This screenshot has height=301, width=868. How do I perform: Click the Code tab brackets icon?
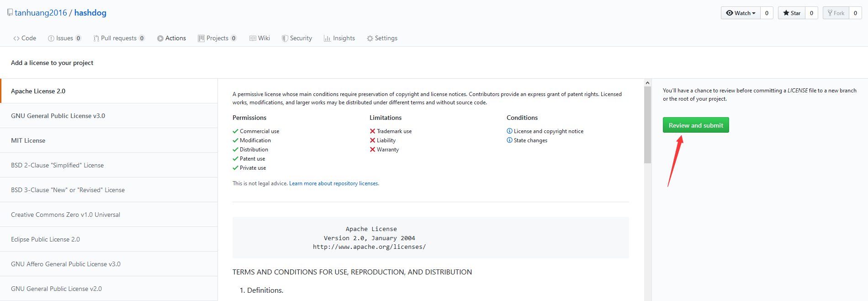(16, 38)
